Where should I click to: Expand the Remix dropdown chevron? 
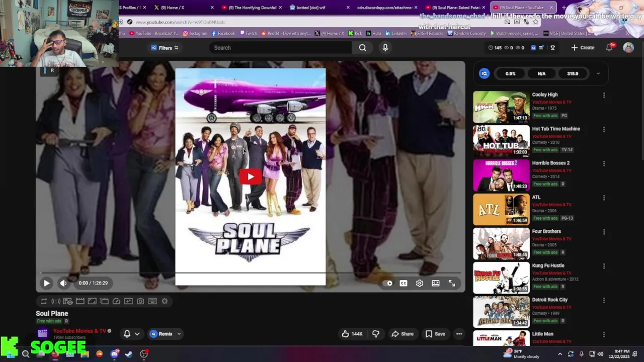click(179, 334)
